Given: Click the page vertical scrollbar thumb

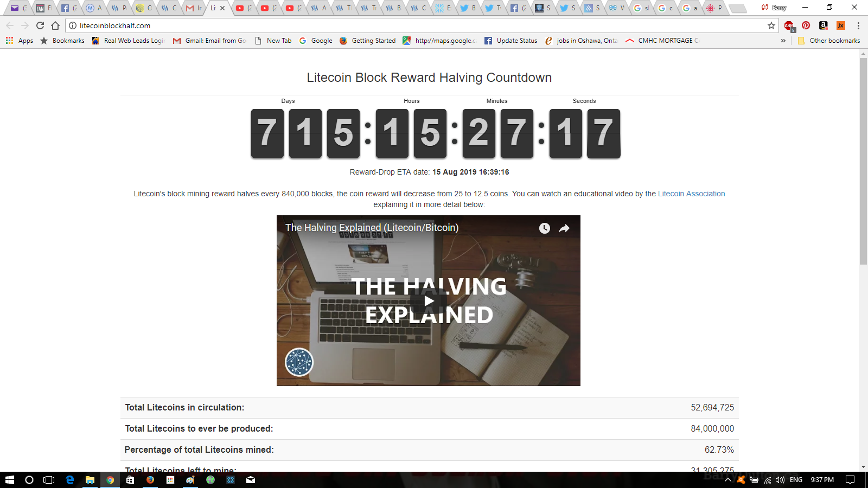Looking at the screenshot, I should tap(863, 160).
